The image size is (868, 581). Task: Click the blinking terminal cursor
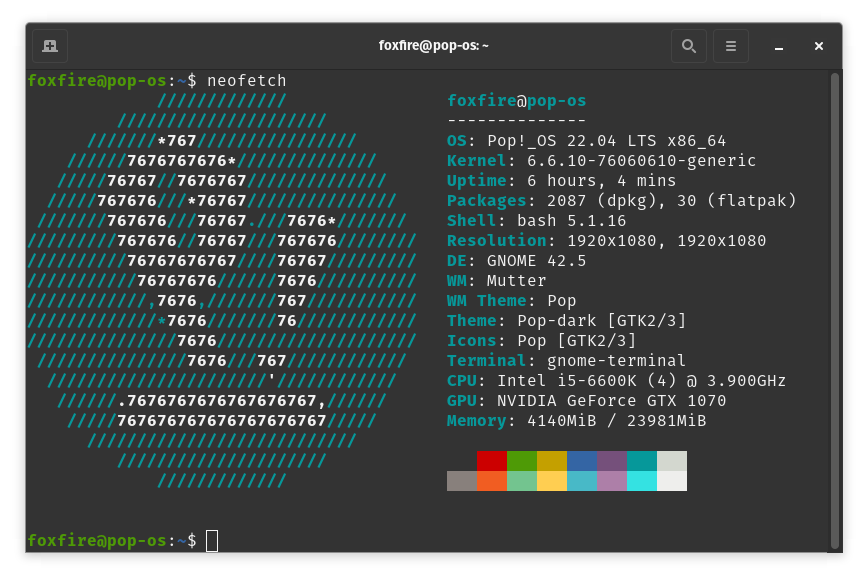click(212, 540)
